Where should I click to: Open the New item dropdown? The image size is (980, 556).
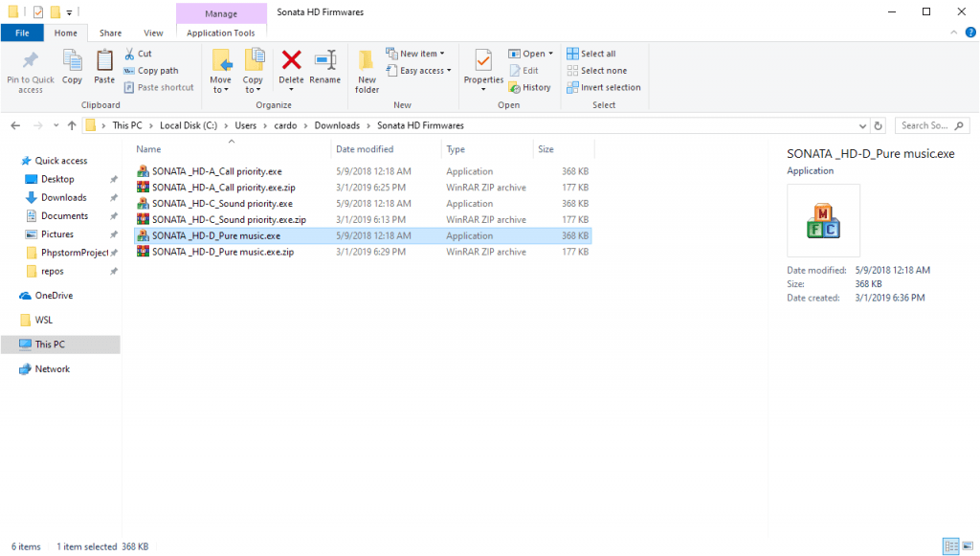(x=415, y=54)
